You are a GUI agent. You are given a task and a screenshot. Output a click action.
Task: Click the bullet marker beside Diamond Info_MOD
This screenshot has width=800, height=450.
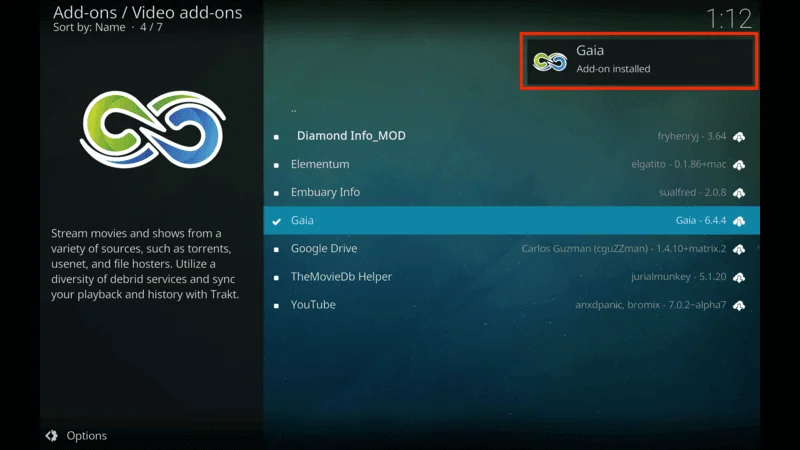(x=276, y=137)
